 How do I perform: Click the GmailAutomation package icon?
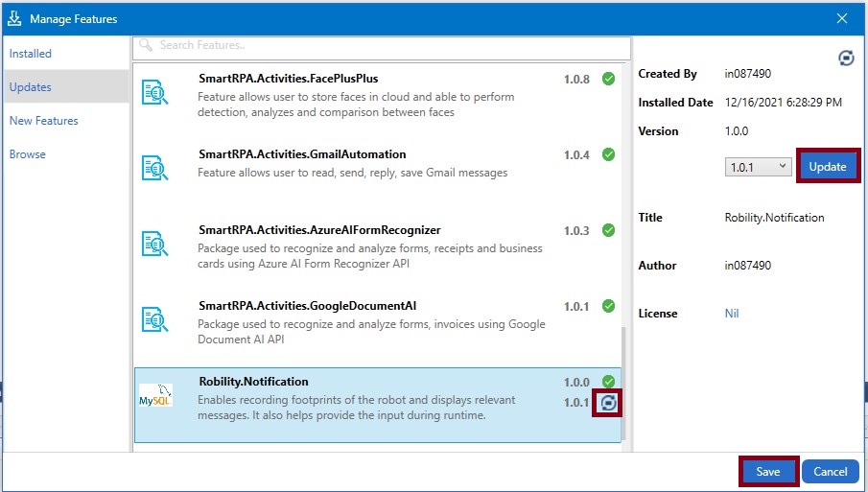[154, 168]
